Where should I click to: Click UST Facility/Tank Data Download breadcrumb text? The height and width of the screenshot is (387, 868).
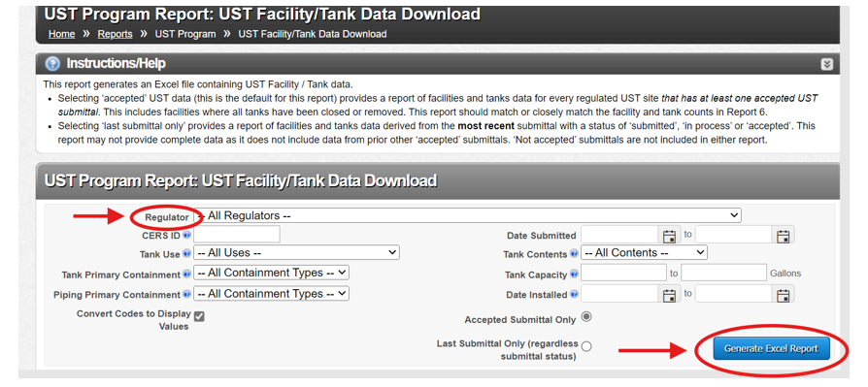pos(313,34)
